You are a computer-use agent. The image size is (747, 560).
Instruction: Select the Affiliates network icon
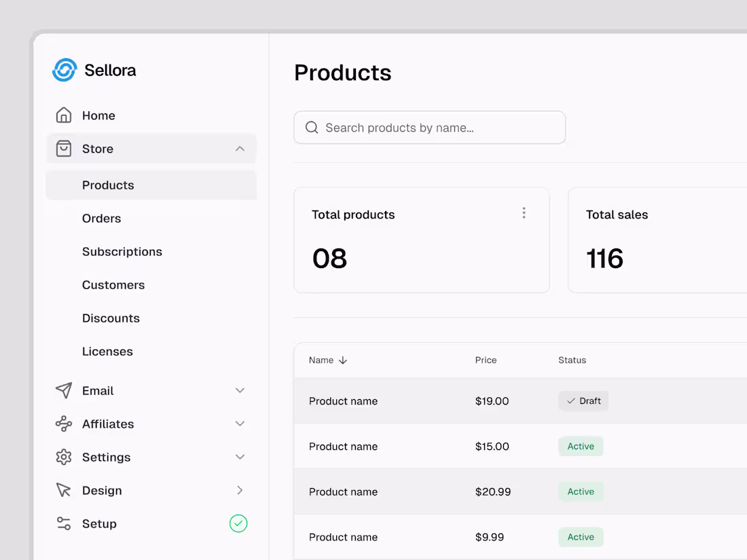pos(63,424)
